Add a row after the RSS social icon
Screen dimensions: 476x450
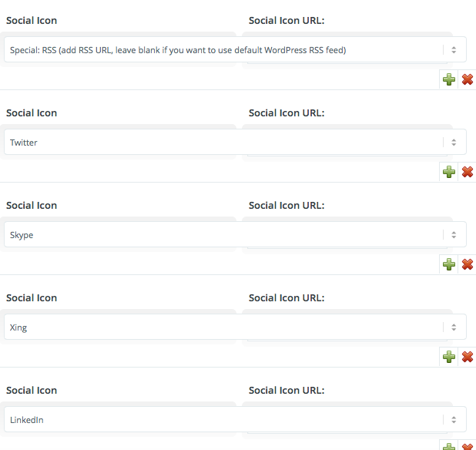point(449,79)
